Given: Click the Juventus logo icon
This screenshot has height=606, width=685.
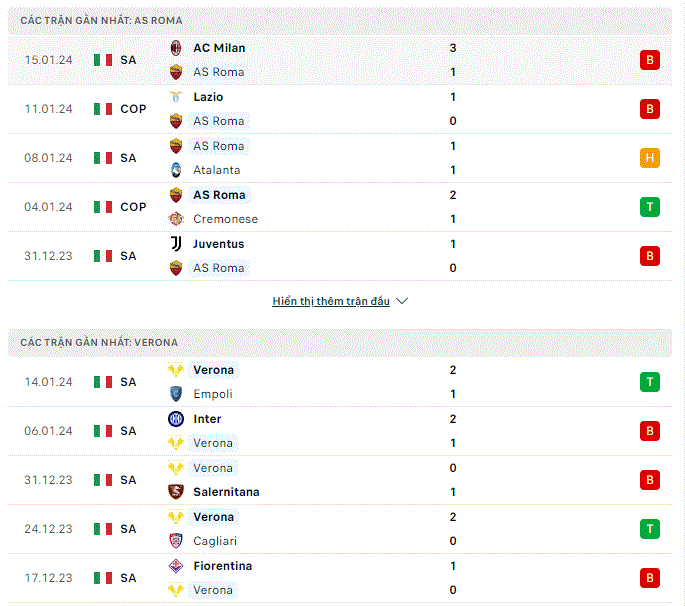Looking at the screenshot, I should [x=176, y=244].
